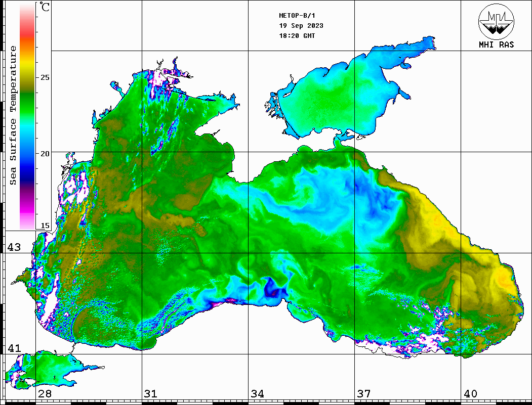Click the longitude label '28'
532x405 pixels.
45,393
